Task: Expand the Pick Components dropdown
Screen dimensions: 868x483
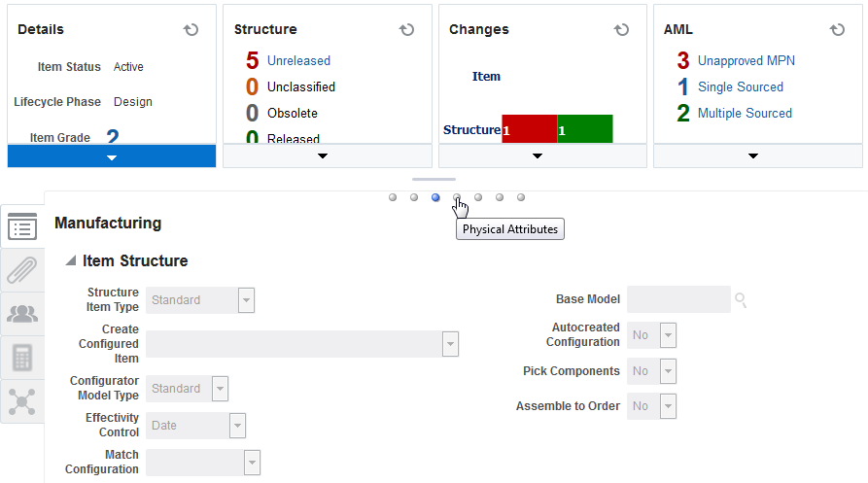Action: [x=668, y=371]
